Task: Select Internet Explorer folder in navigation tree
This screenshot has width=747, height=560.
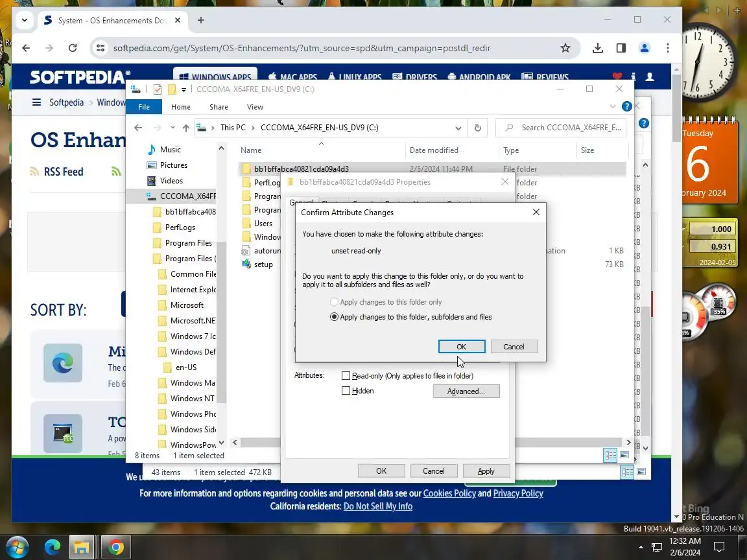Action: [193, 290]
